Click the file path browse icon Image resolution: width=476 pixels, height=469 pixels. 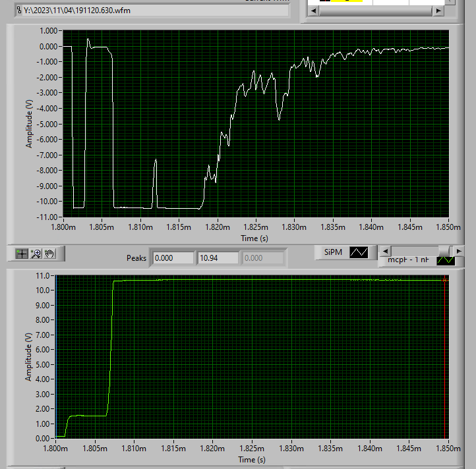click(x=19, y=10)
